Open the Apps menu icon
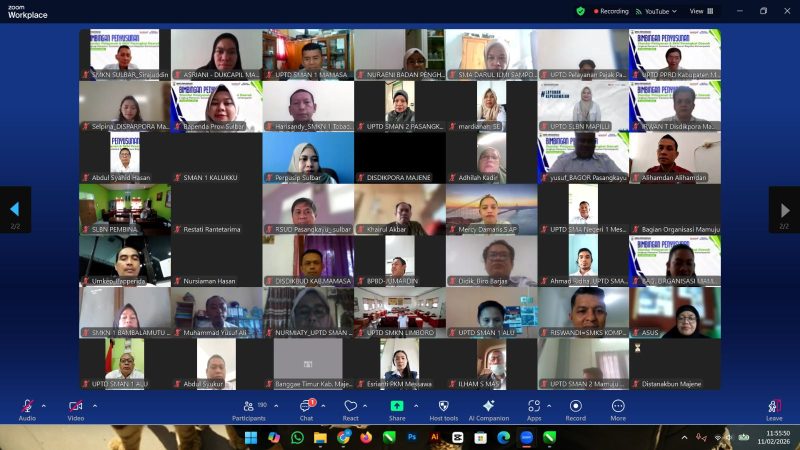This screenshot has height=450, width=800. (x=534, y=407)
